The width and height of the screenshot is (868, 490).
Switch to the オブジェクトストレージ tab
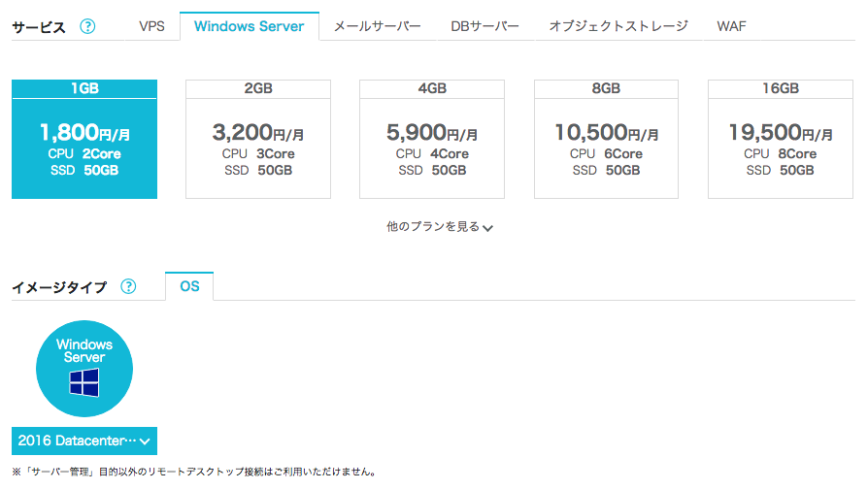(618, 26)
